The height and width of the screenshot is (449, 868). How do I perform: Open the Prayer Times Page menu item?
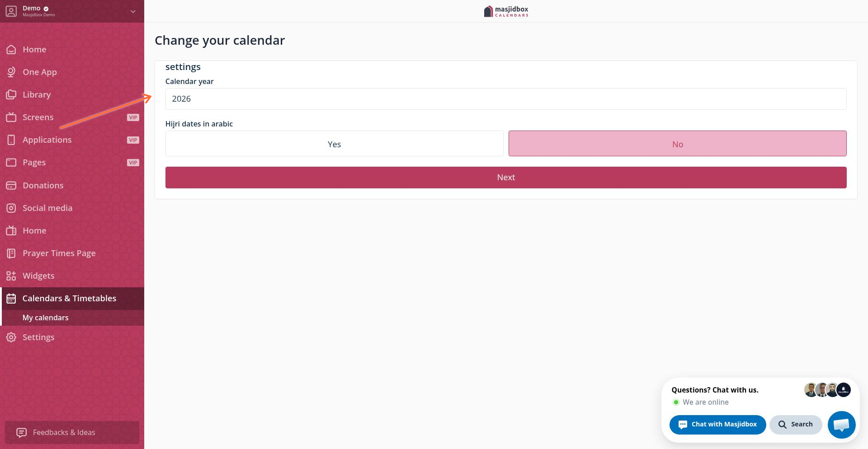tap(59, 253)
